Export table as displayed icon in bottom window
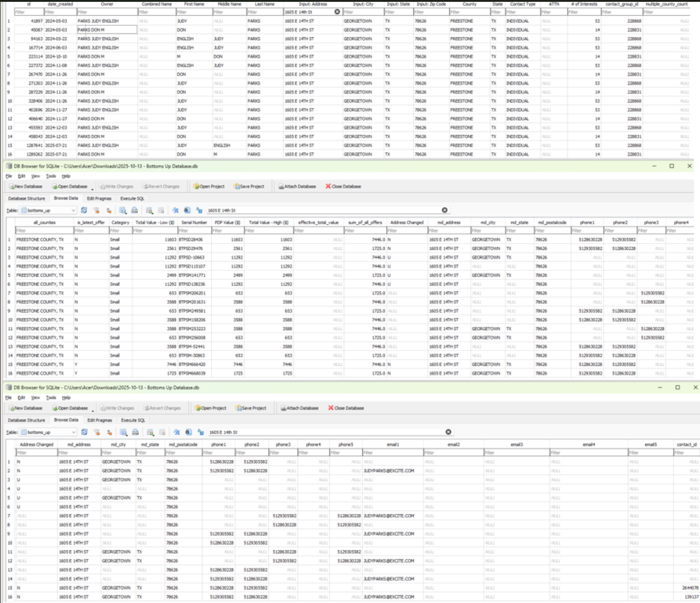Screen dimensions: 700x603 (123, 432)
